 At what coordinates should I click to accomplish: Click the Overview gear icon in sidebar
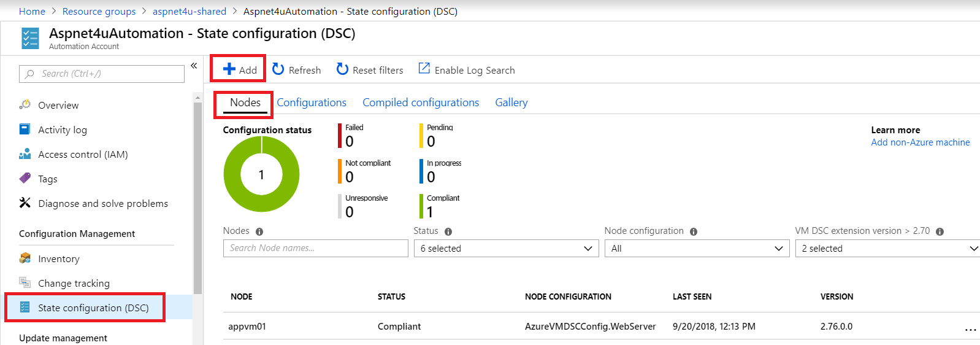[x=25, y=104]
